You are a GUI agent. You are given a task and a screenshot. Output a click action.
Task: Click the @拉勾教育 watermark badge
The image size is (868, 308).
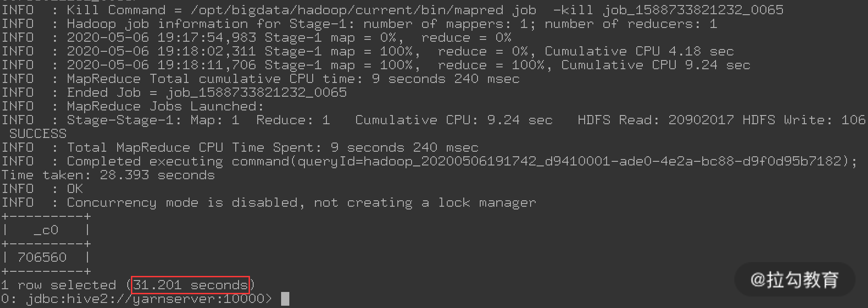pyautogui.click(x=794, y=280)
